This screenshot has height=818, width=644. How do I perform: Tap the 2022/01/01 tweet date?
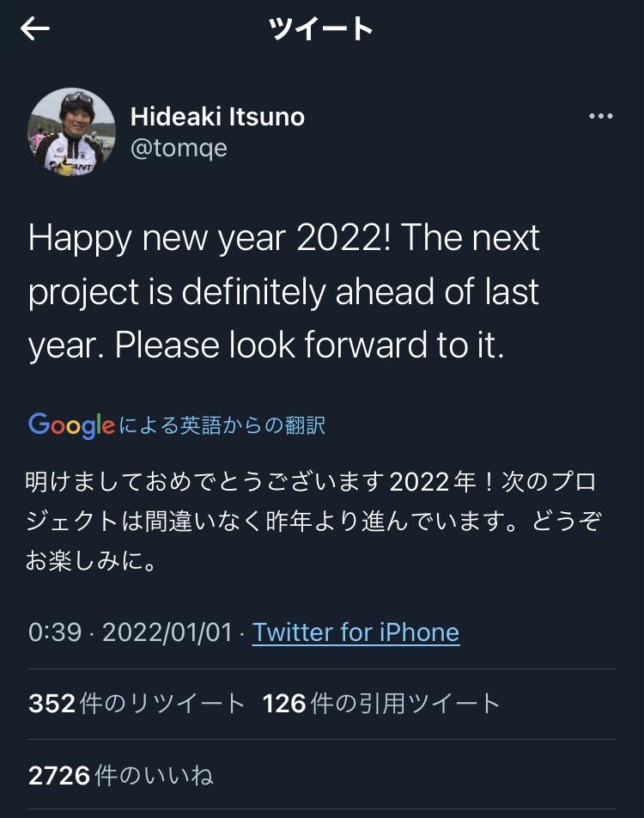coord(167,632)
